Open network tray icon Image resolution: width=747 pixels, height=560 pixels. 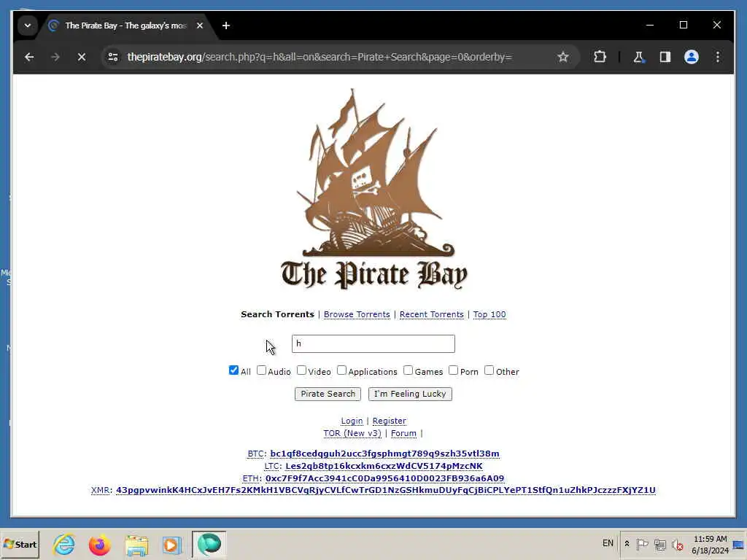point(659,544)
